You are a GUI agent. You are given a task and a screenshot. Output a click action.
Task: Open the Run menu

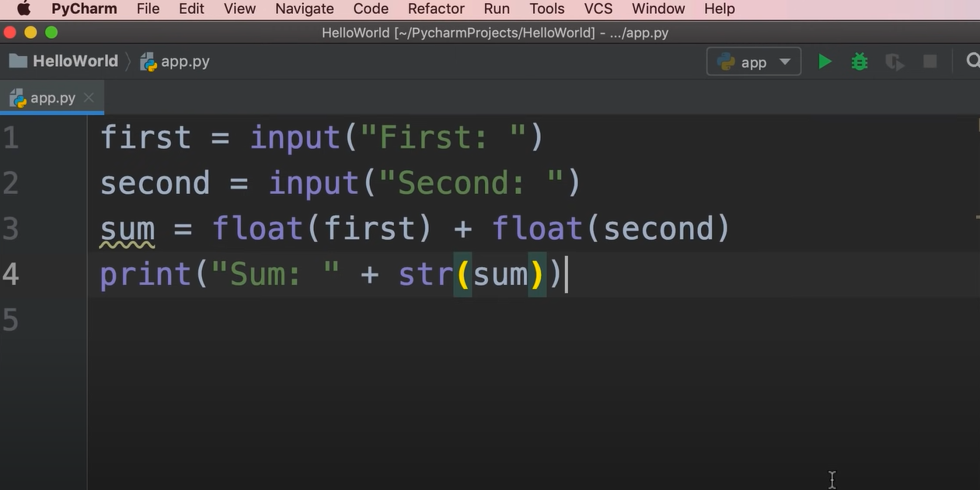497,9
